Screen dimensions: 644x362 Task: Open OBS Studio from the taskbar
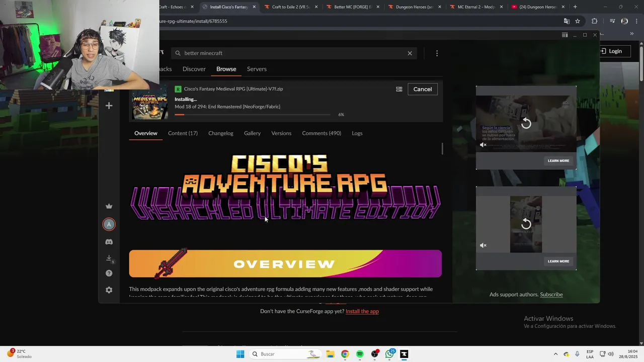point(375,354)
